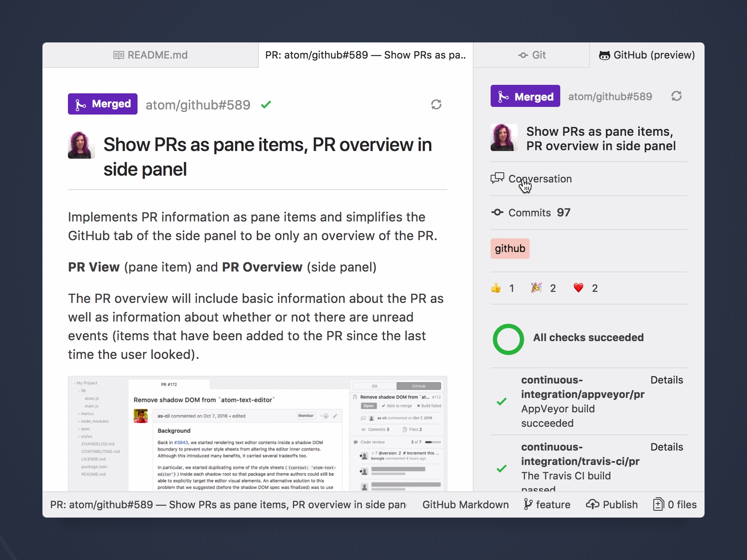Click the green build status checkmark

click(266, 104)
